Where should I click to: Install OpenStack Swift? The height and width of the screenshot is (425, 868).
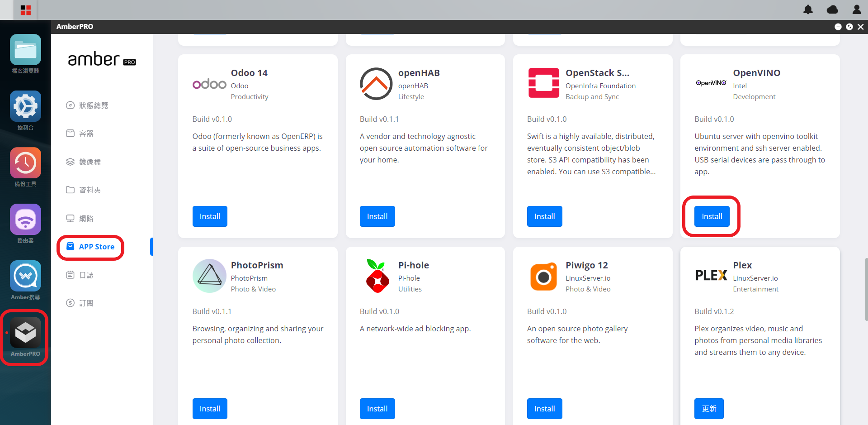[x=544, y=216]
